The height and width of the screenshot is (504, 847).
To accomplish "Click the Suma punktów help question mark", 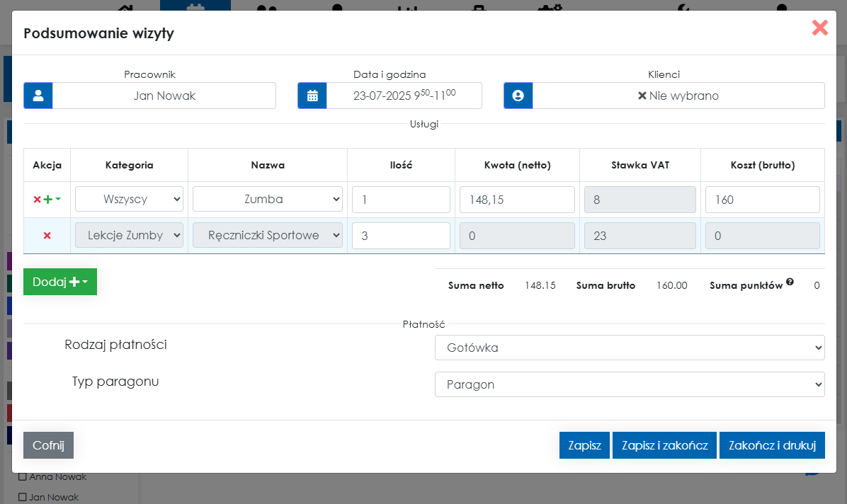I will pyautogui.click(x=790, y=282).
